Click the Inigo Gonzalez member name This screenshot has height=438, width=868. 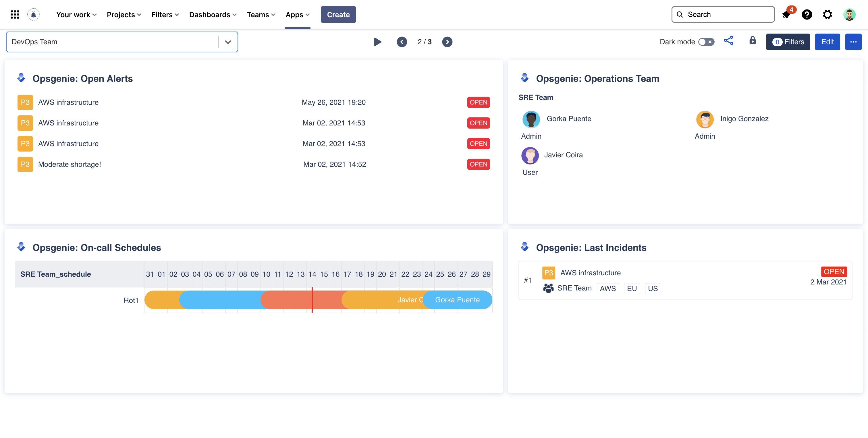pyautogui.click(x=744, y=119)
